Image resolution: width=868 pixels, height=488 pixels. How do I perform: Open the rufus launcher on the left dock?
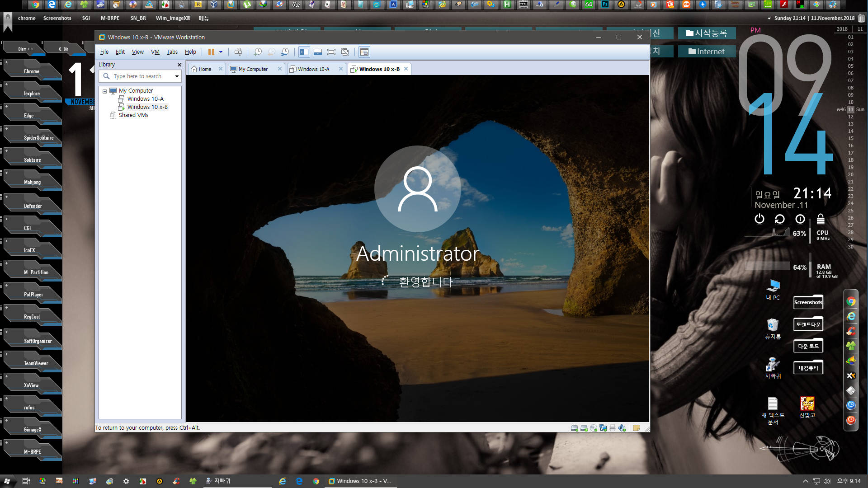[29, 407]
